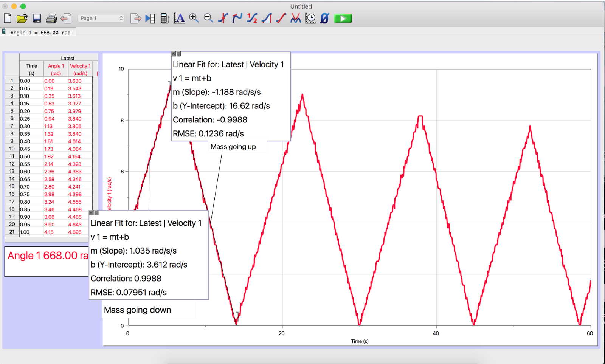Go to the next page arrow icon
The width and height of the screenshot is (605, 364).
[136, 18]
